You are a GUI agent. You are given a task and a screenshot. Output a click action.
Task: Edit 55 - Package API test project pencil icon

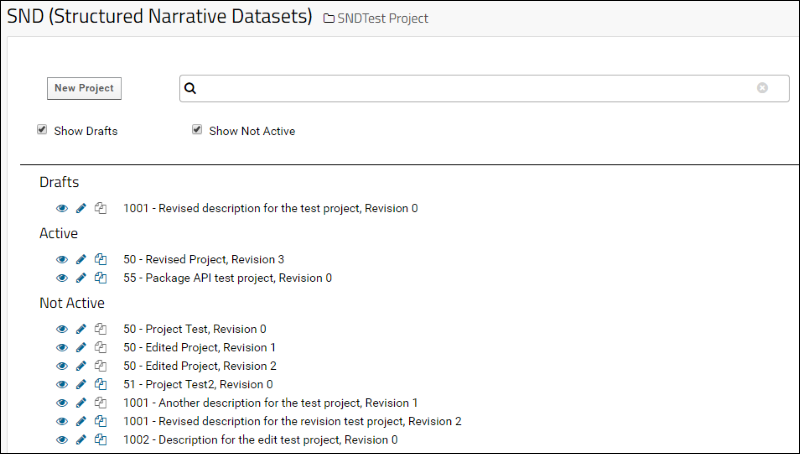point(81,278)
